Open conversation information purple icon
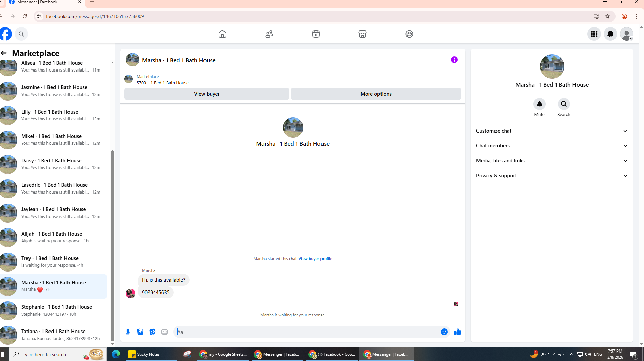 454,60
